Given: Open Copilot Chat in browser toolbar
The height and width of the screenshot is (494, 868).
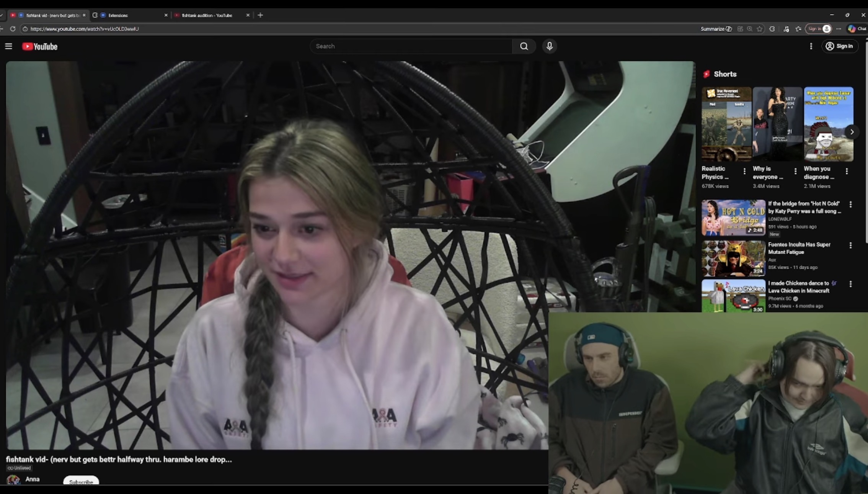Looking at the screenshot, I should pyautogui.click(x=856, y=29).
